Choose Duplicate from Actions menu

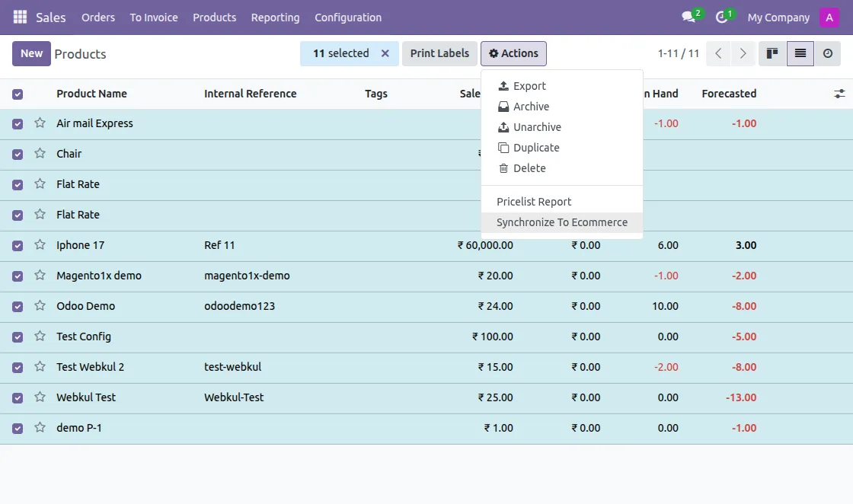(562, 148)
